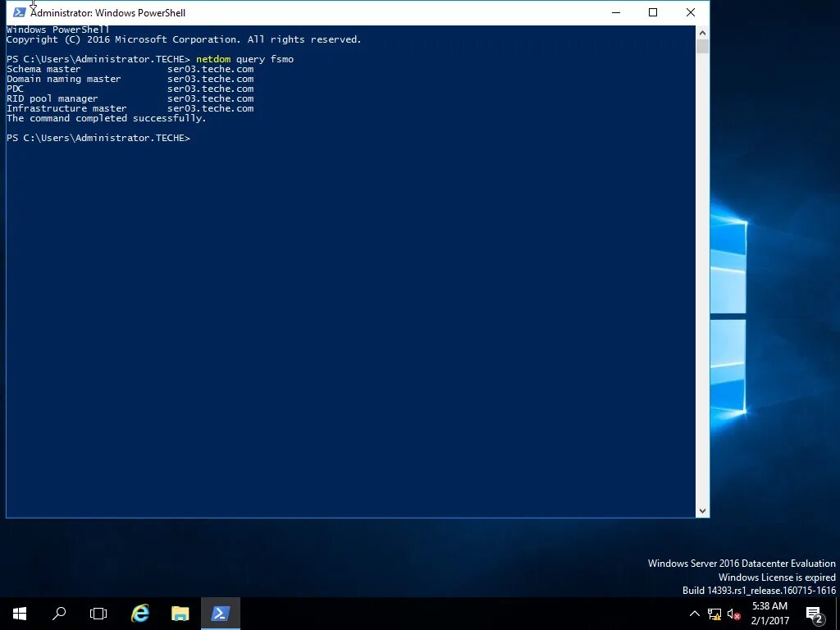840x630 pixels.
Task: Select PowerShell taskbar button
Action: pos(220,614)
